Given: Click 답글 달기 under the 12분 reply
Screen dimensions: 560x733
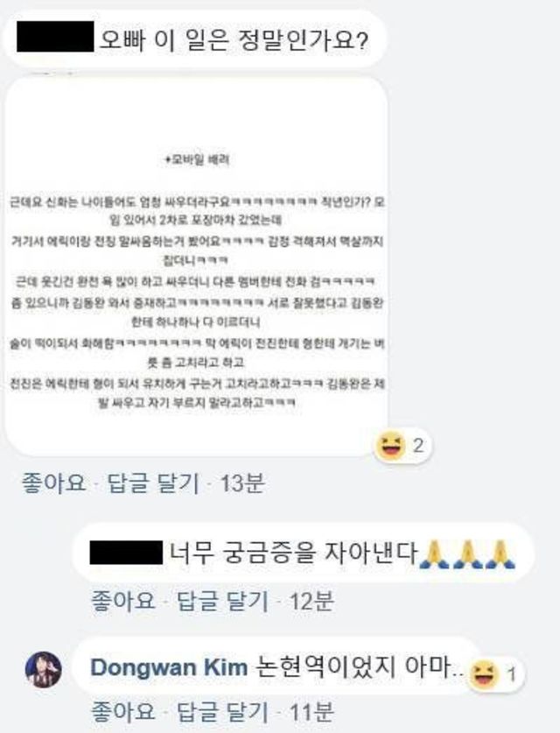Looking at the screenshot, I should click(222, 600).
